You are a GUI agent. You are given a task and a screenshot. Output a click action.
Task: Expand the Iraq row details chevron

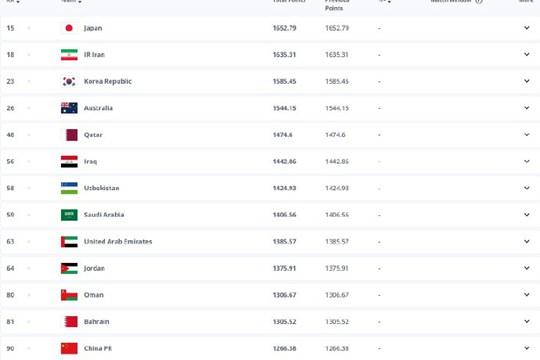pos(527,161)
